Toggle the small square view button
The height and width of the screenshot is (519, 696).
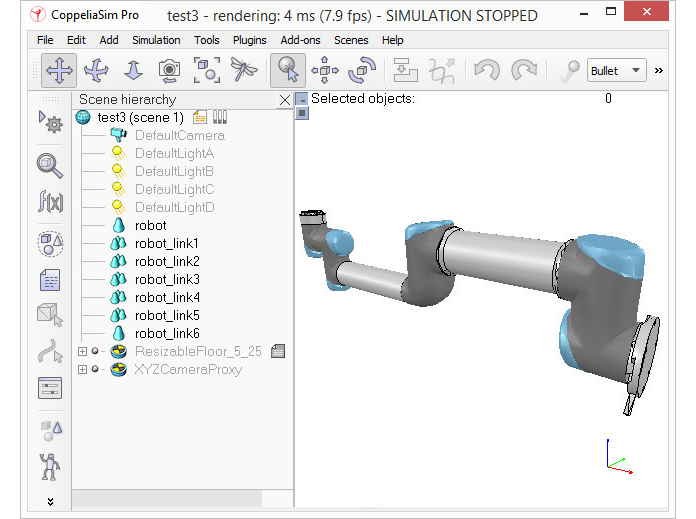pyautogui.click(x=302, y=113)
